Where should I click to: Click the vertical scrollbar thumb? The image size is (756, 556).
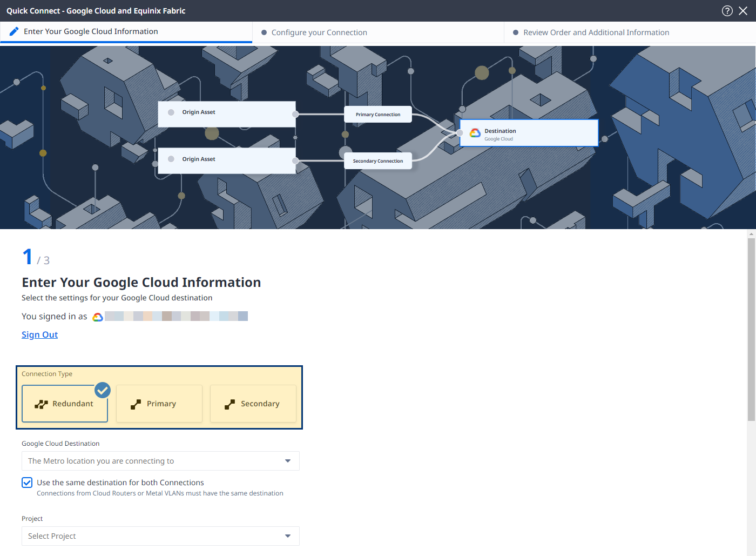pyautogui.click(x=751, y=330)
